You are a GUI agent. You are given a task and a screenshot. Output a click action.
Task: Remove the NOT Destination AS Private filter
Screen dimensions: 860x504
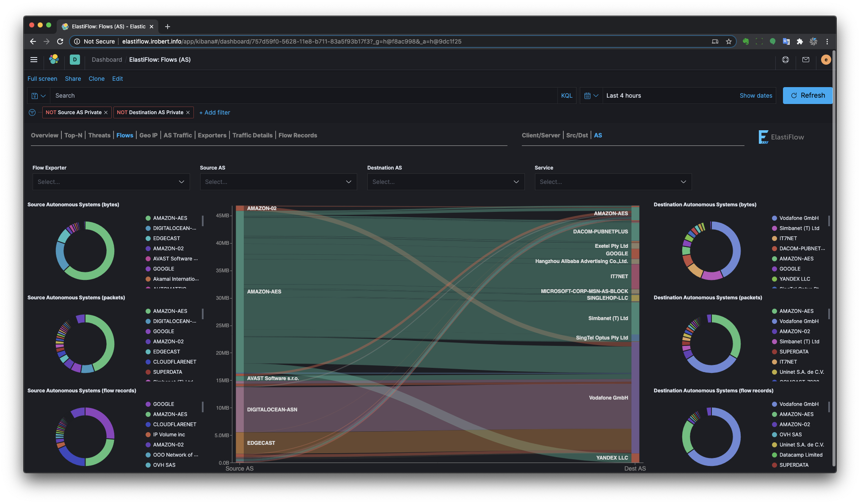pos(188,112)
